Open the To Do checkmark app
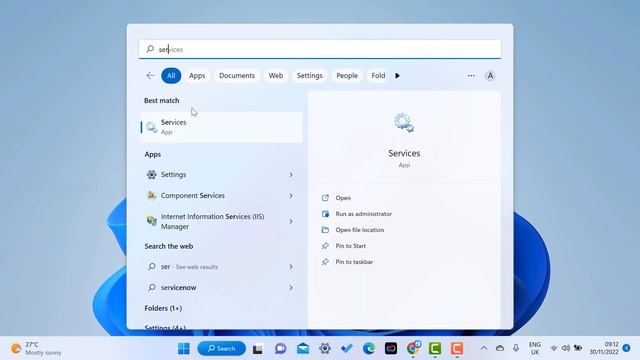Viewport: 640px width, 360px height. 347,349
